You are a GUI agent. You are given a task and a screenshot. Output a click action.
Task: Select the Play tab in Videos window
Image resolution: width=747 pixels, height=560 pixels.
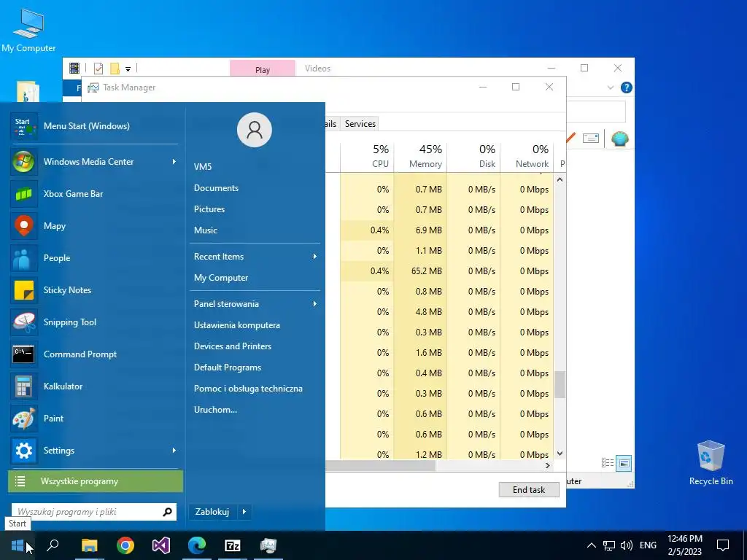[263, 69]
